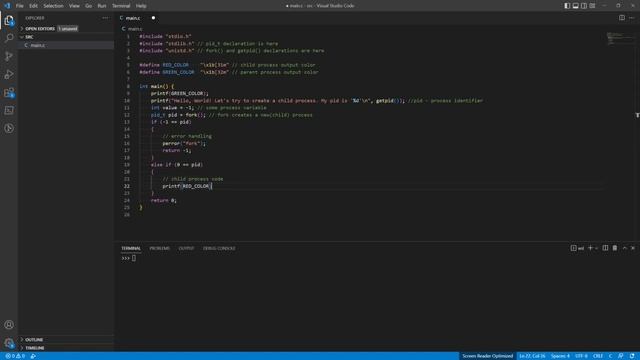
Task: Open the Edit menu
Action: pyautogui.click(x=33, y=6)
